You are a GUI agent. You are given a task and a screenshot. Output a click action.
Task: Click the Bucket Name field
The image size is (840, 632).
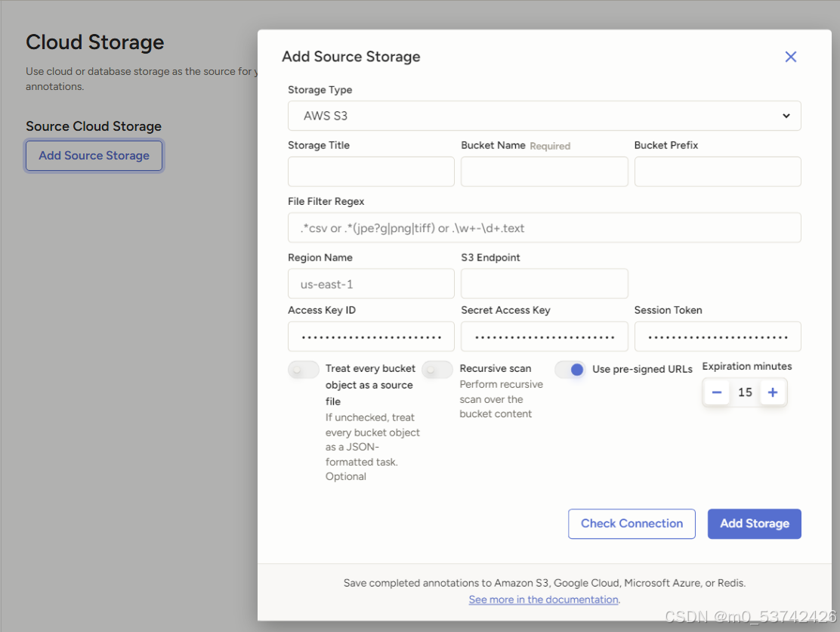coord(544,172)
